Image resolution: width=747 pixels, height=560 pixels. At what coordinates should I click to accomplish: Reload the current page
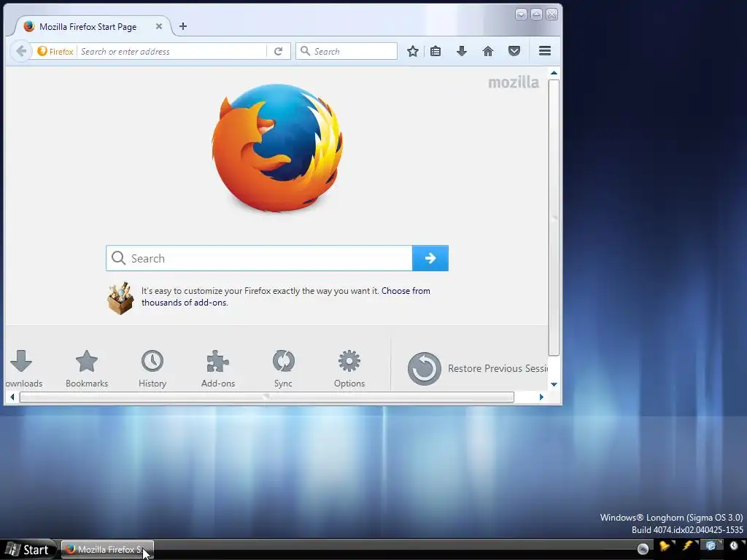(279, 52)
